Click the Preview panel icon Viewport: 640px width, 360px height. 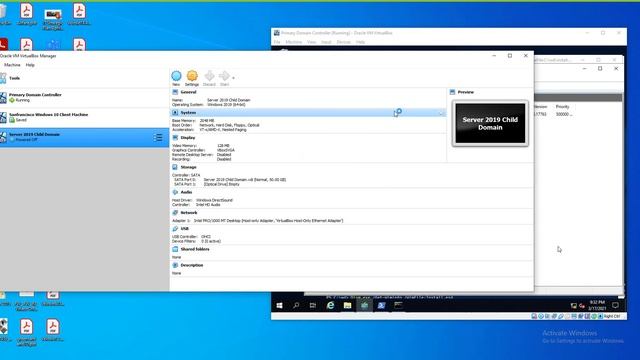pyautogui.click(x=452, y=92)
